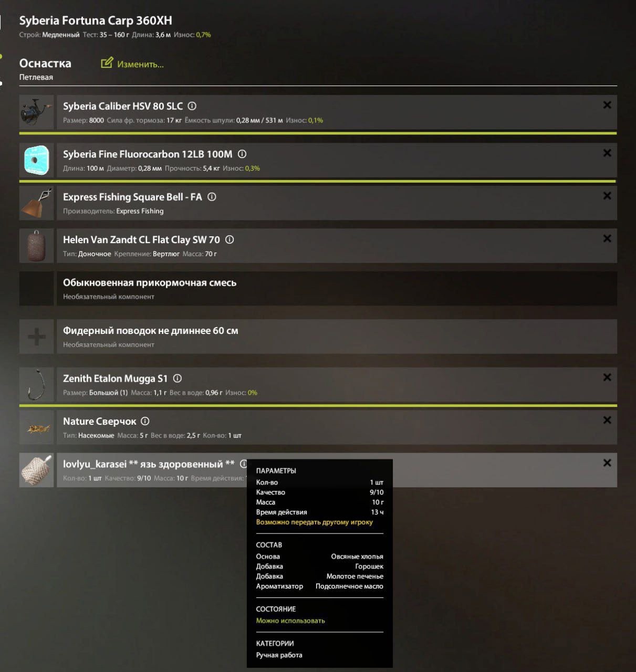Image resolution: width=636 pixels, height=672 pixels.
Task: Select the Обыкновенная прикормочная смесь slot
Action: tap(318, 289)
